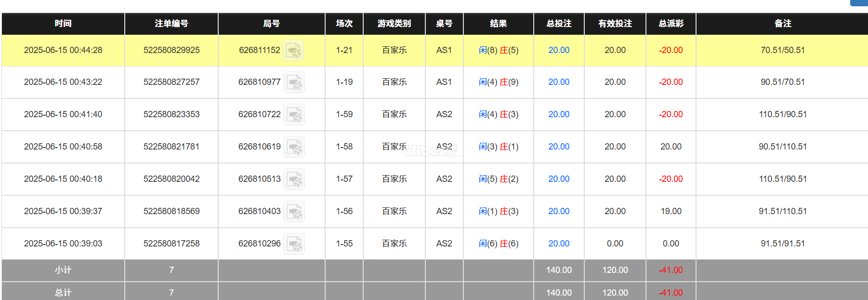Open video replay icon for round 626811152
This screenshot has width=868, height=300.
click(293, 50)
